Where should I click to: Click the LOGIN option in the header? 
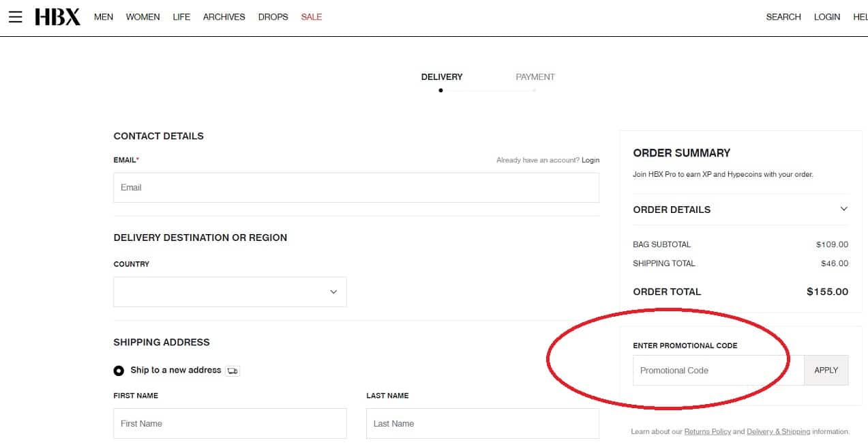[x=826, y=17]
